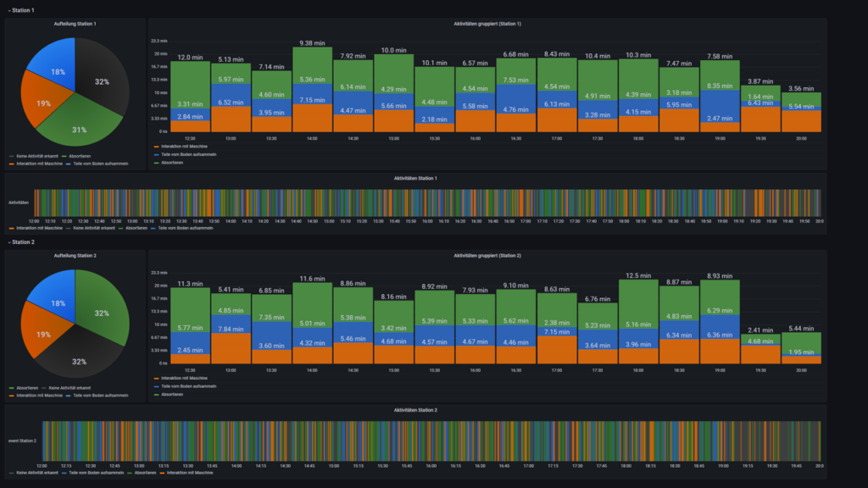Click orange swatch for Interaktion mit Maschine, Station 1 pie
The image size is (868, 488).
pos(11,164)
